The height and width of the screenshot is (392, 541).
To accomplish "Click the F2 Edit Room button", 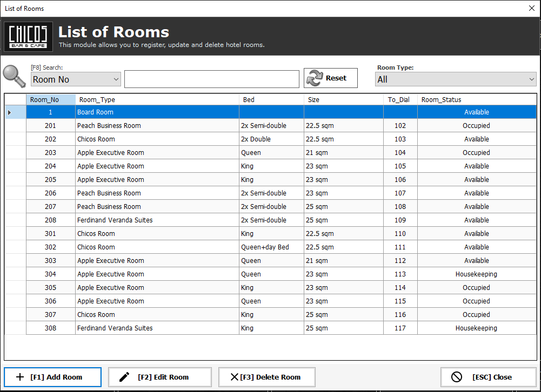I will click(160, 377).
